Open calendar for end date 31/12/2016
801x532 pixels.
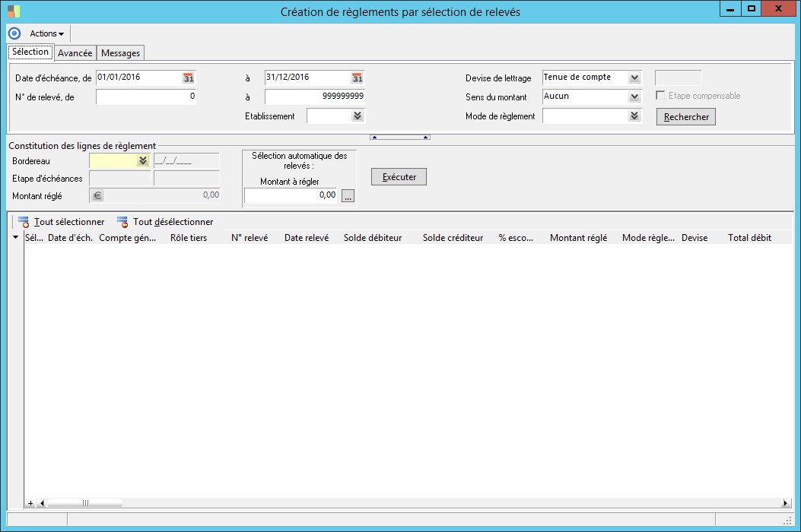tap(357, 78)
